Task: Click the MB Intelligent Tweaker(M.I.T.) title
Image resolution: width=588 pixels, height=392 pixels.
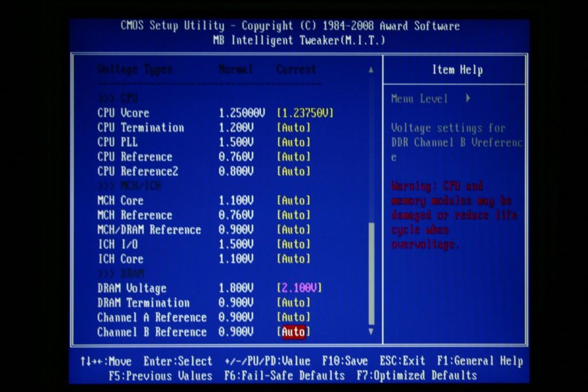Action: tap(299, 41)
